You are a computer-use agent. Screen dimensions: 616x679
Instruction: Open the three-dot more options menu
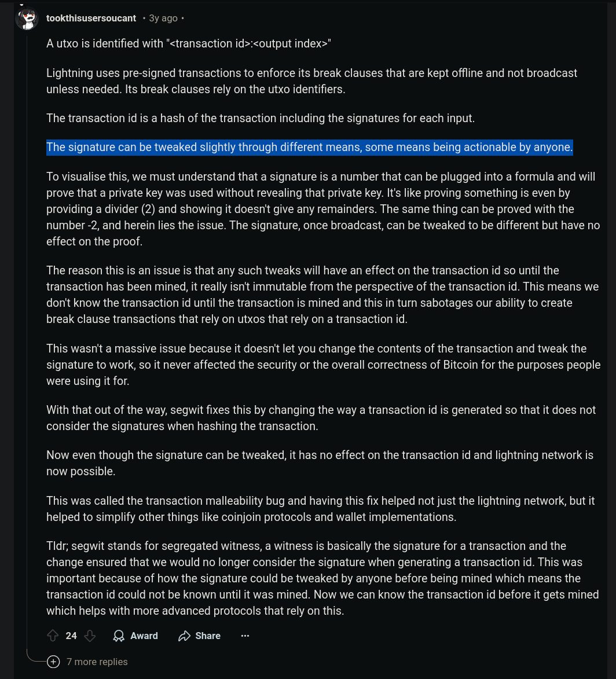pyautogui.click(x=245, y=636)
